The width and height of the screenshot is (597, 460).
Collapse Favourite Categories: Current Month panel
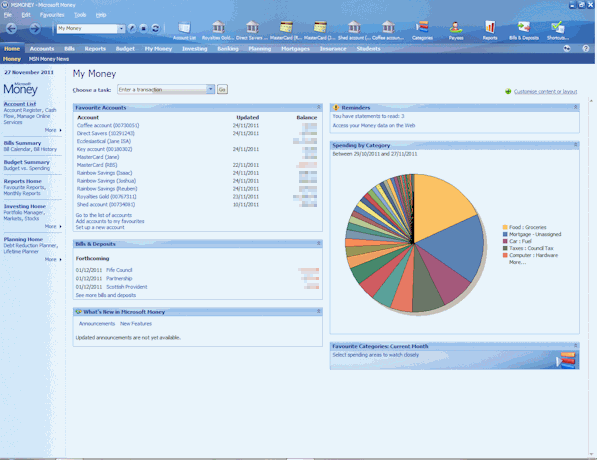[576, 346]
